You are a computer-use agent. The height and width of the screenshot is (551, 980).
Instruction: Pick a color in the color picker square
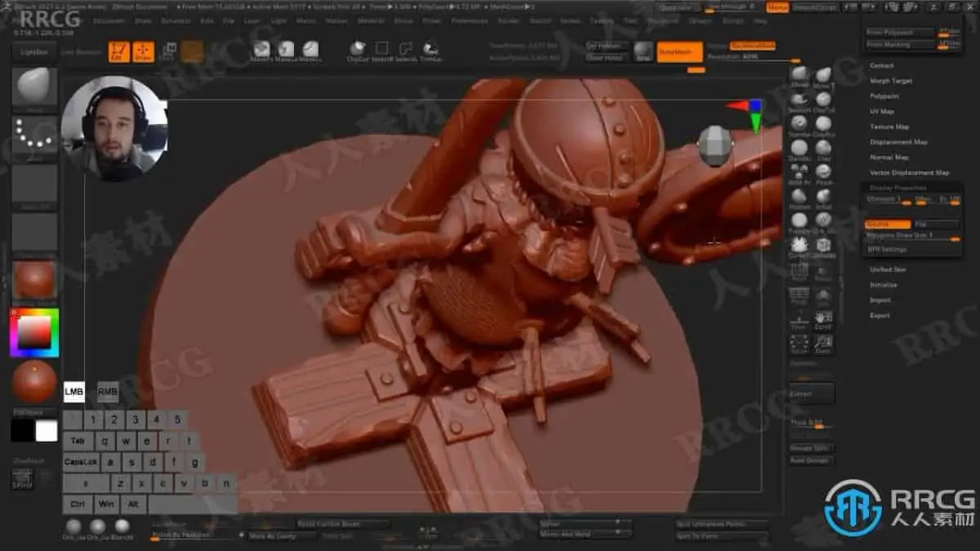pos(33,331)
